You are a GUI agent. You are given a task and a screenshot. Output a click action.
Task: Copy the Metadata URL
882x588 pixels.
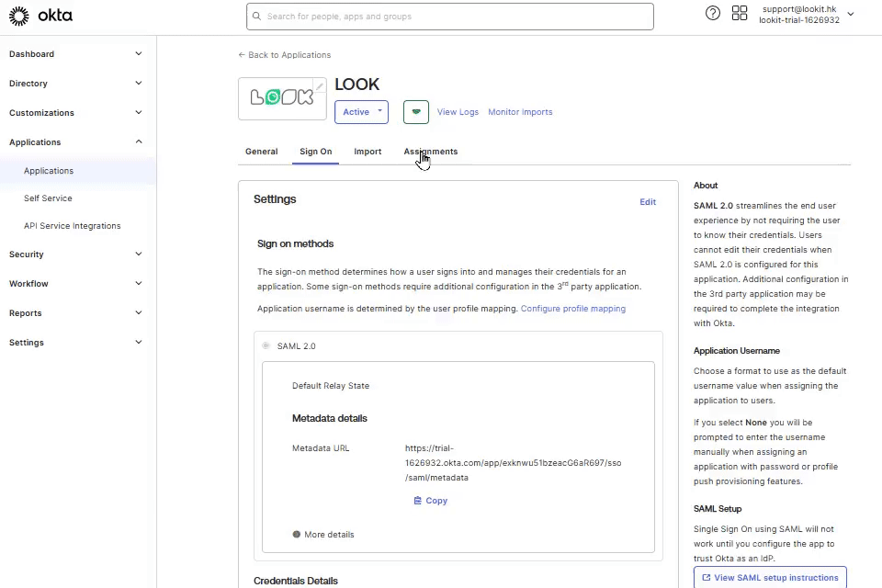pos(430,501)
